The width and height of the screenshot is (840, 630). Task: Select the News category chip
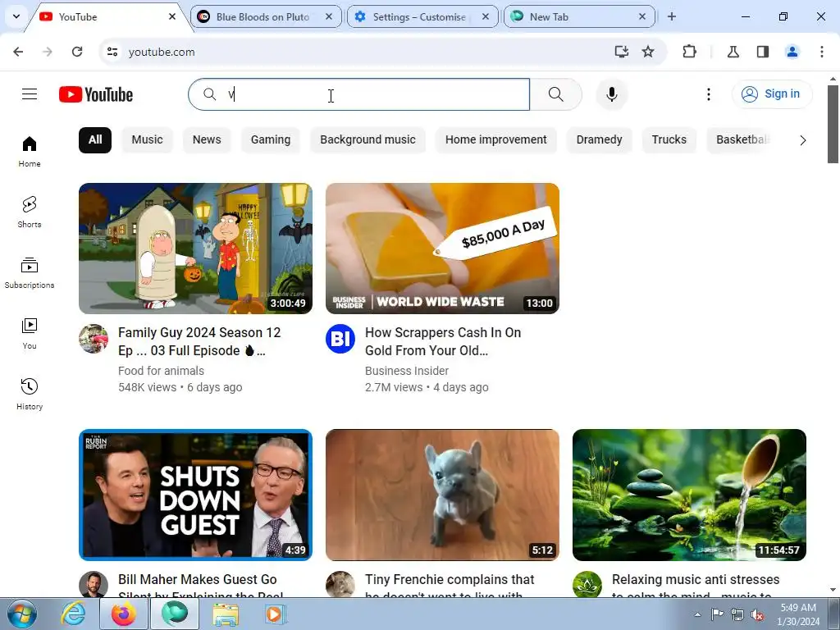point(207,139)
